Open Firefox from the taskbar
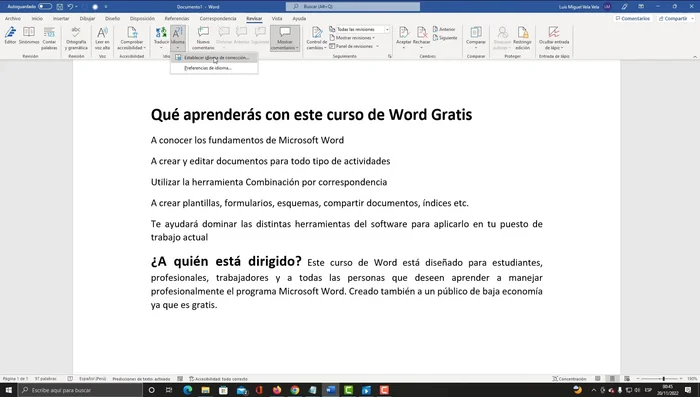This screenshot has width=700, height=397. point(277,390)
